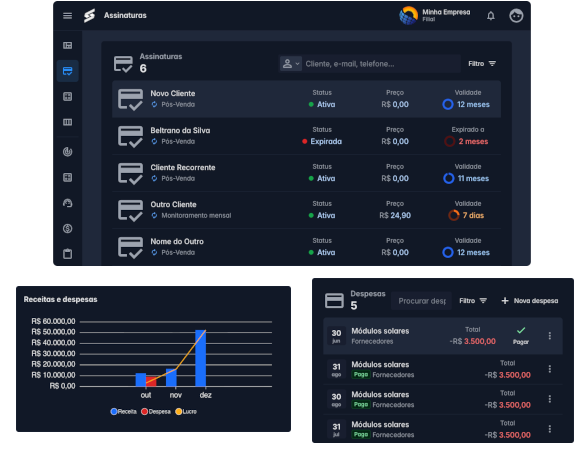
Task: Open the three-dot menu for 31 ago expense
Action: tap(549, 369)
